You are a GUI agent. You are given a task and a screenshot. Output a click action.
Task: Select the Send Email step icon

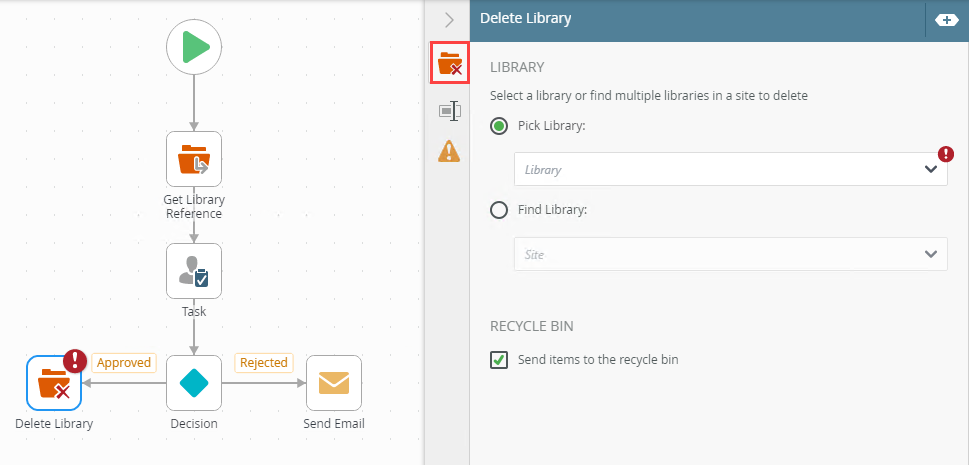coord(334,383)
